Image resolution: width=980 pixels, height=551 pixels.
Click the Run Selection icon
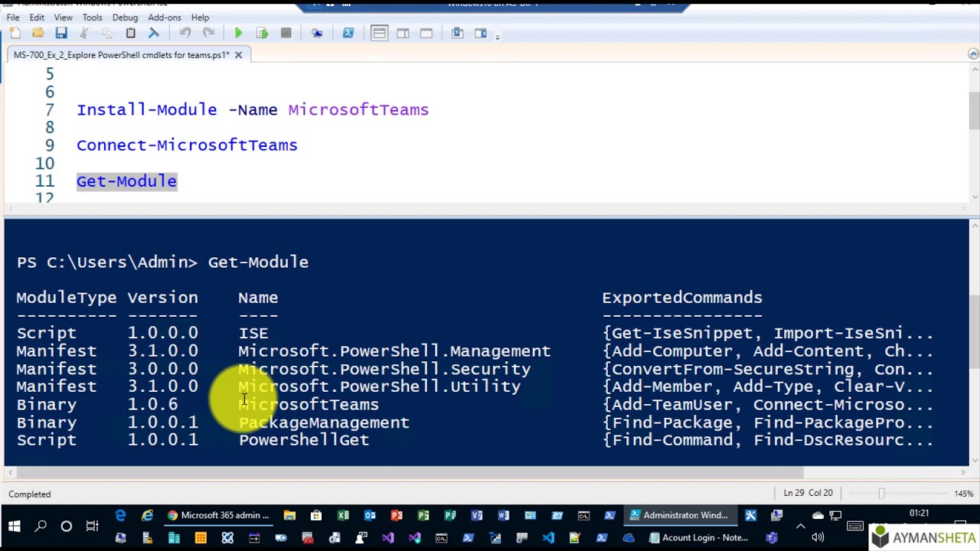click(263, 33)
